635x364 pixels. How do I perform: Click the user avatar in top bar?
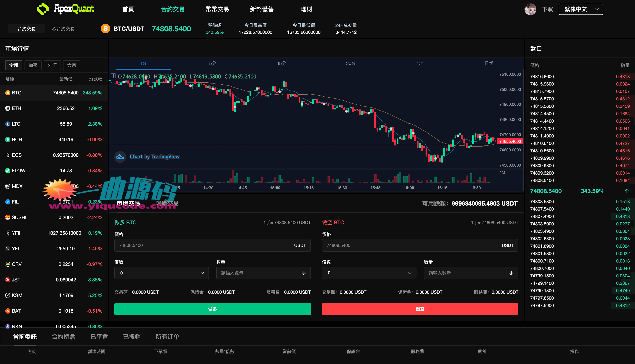(x=530, y=9)
